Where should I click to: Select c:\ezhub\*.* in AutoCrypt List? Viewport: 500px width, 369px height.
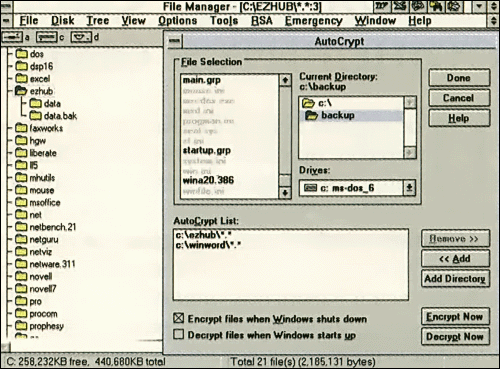tap(204, 235)
